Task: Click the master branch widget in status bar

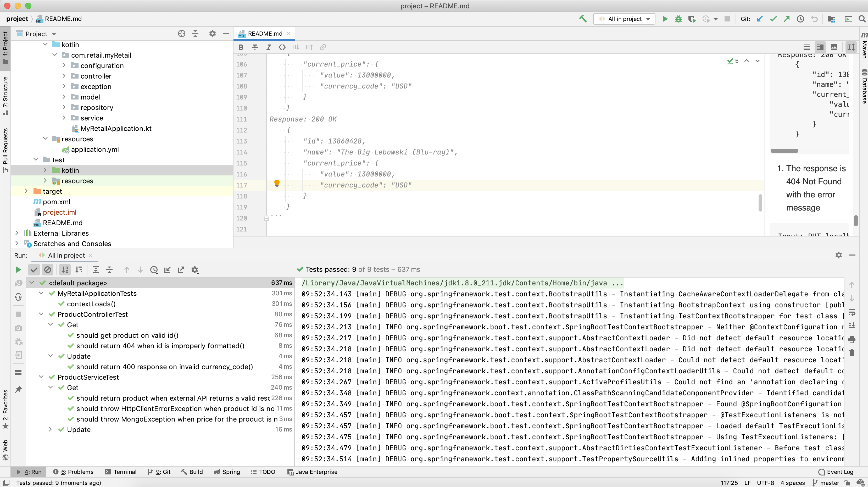Action: 826,483
